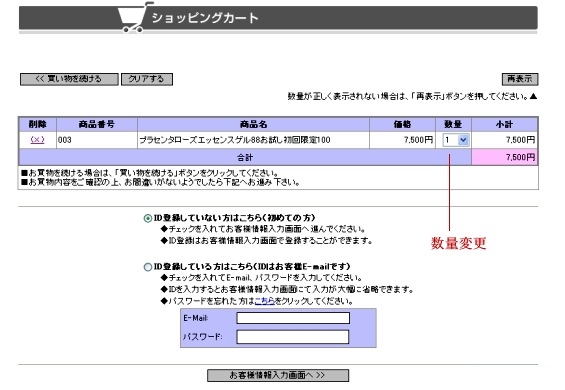Click the '削除' column header

[x=37, y=125]
